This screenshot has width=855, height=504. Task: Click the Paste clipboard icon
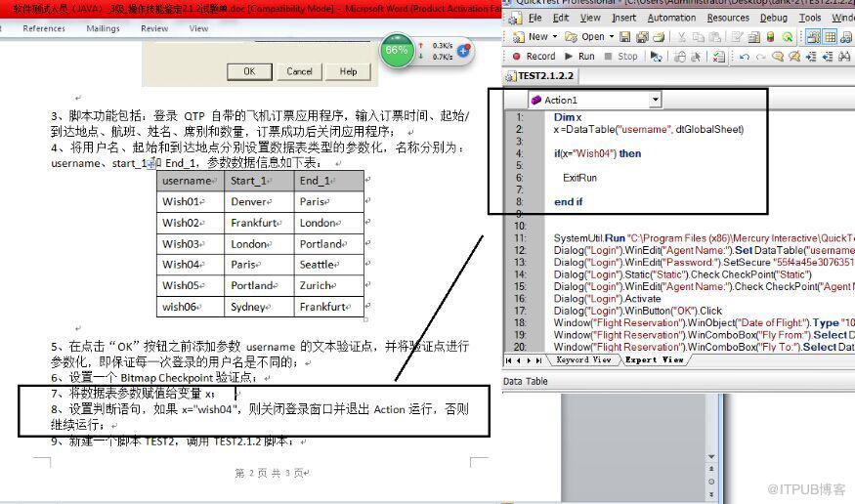coord(714,36)
